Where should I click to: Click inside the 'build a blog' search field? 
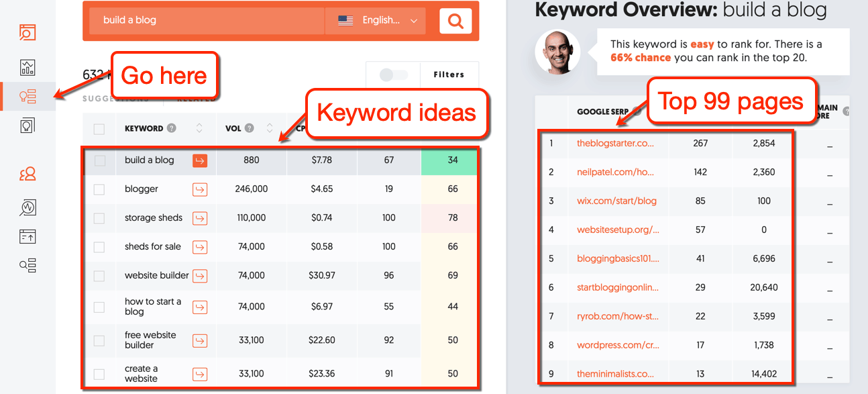[201, 21]
